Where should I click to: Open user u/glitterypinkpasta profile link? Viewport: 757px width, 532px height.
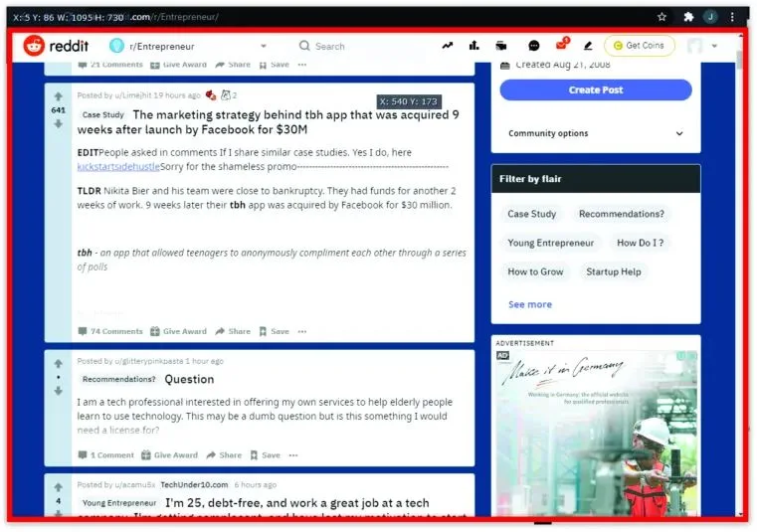(x=148, y=361)
